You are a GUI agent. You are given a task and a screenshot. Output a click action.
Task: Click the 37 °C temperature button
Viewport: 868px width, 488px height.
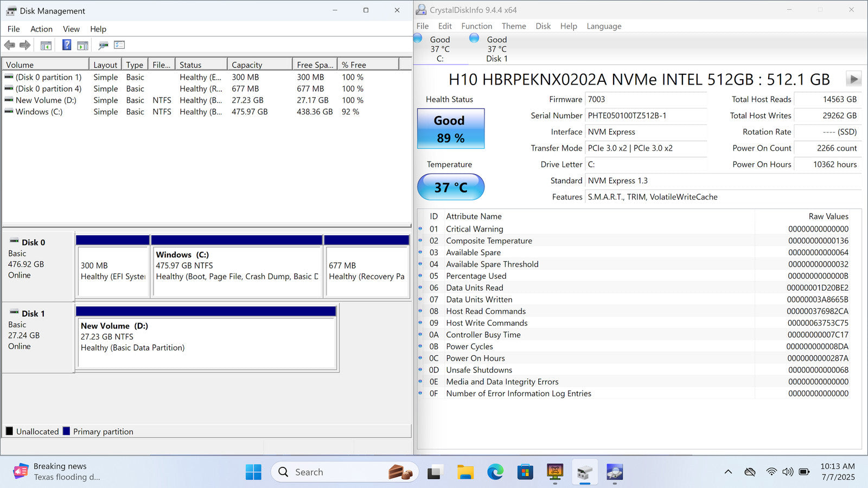[451, 187]
